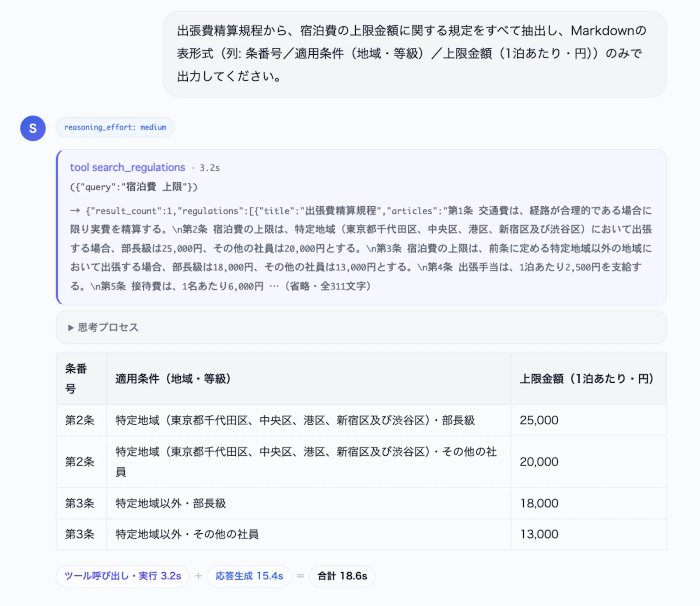Click the 合計 18.6s pill
Screen dimensions: 700x606
click(342, 576)
